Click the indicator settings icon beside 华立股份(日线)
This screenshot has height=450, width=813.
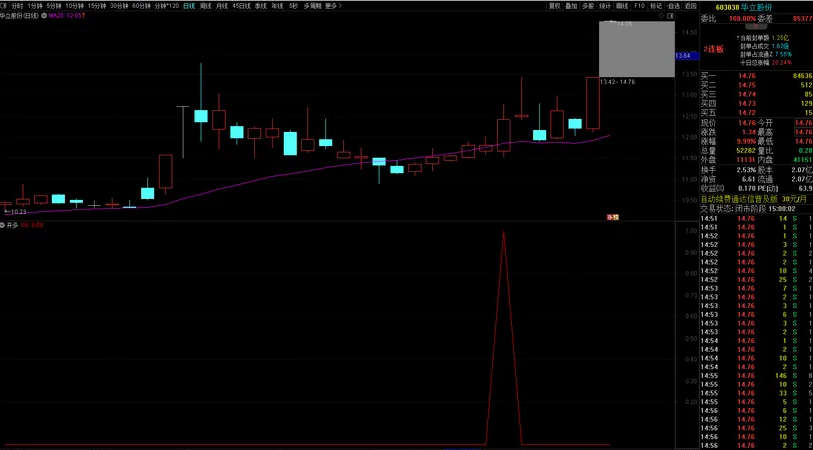click(44, 16)
